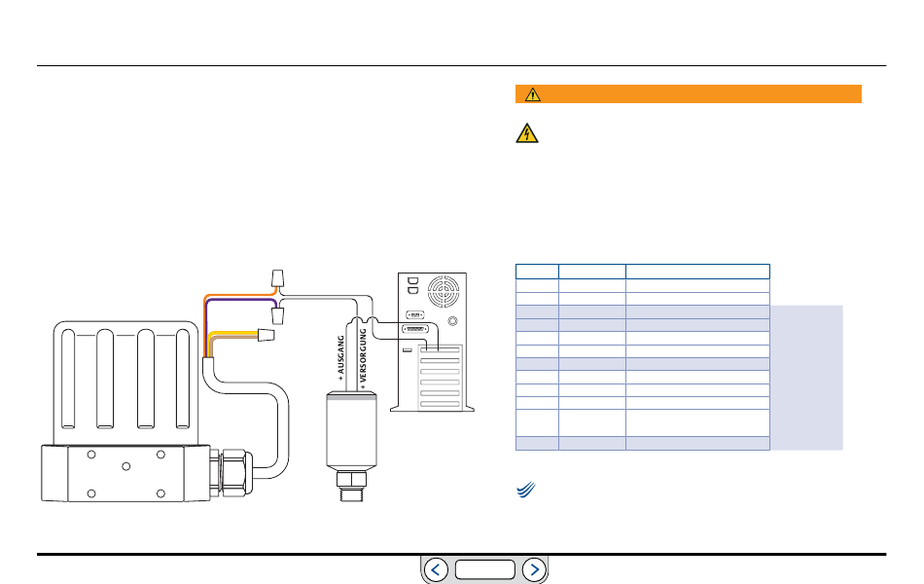Click the pressure transducer illustration

[351, 447]
